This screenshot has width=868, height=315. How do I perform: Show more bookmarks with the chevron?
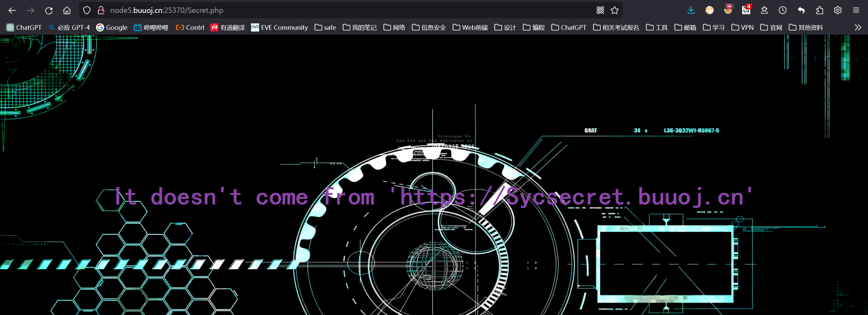(858, 27)
